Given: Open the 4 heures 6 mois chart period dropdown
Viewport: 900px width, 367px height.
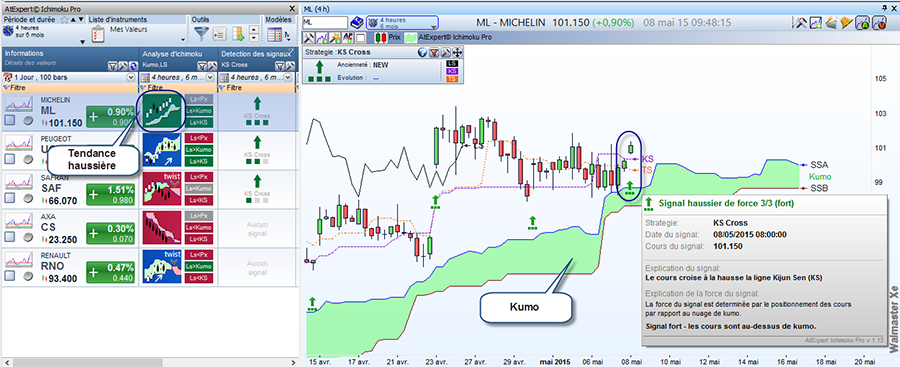Looking at the screenshot, I should [x=402, y=22].
